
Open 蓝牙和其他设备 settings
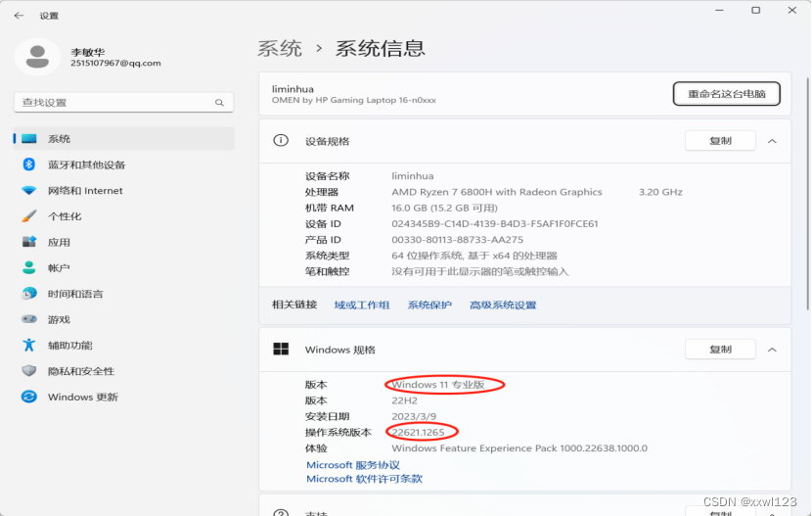[x=124, y=164]
